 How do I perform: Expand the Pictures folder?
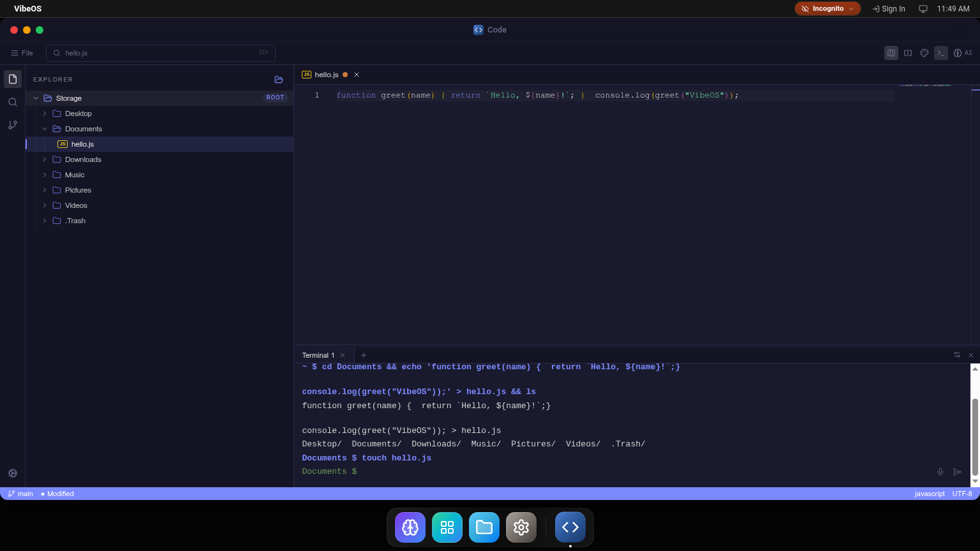click(45, 190)
